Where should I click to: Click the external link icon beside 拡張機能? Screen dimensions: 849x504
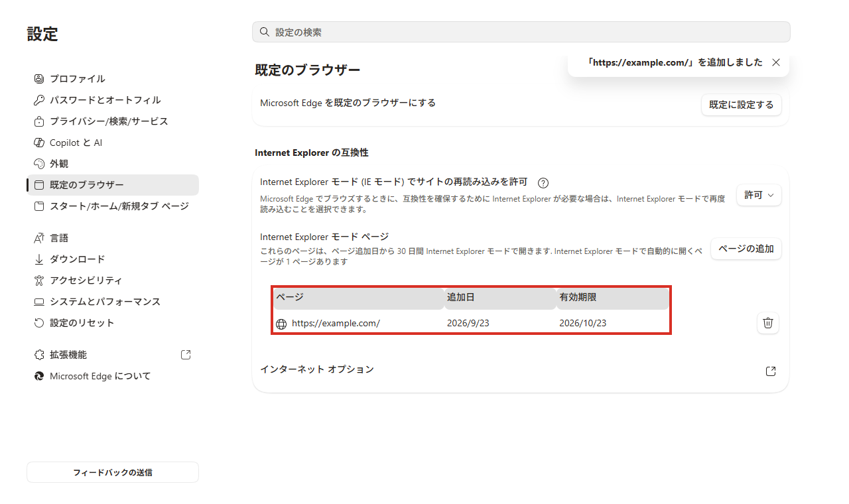(x=186, y=355)
